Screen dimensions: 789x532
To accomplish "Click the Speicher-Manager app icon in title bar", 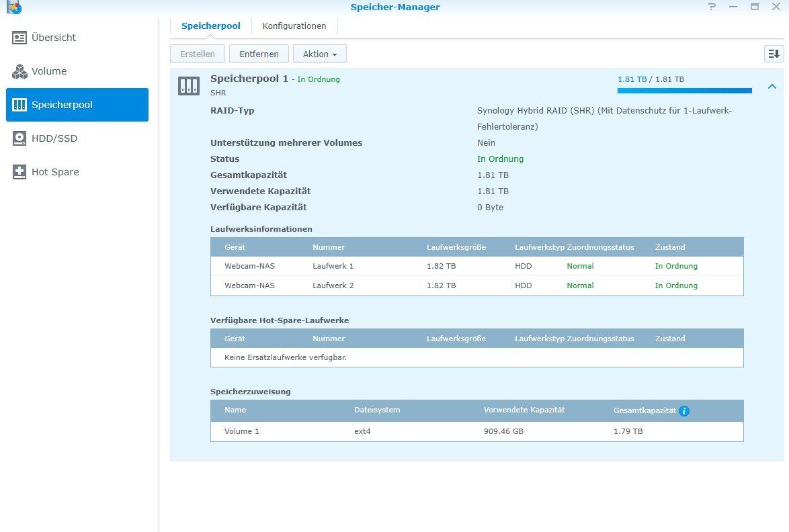I will coord(14,7).
